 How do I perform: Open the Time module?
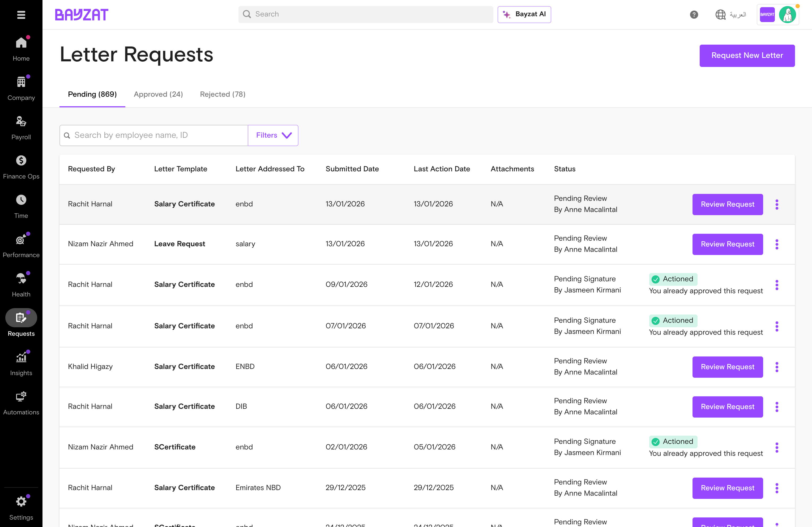[x=21, y=206]
